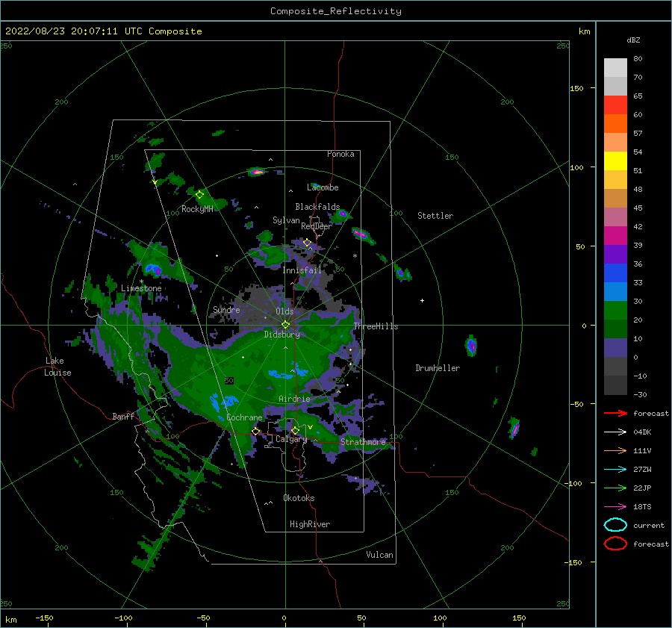Click the storm cell near Limestone
The height and width of the screenshot is (628, 672).
tap(153, 270)
